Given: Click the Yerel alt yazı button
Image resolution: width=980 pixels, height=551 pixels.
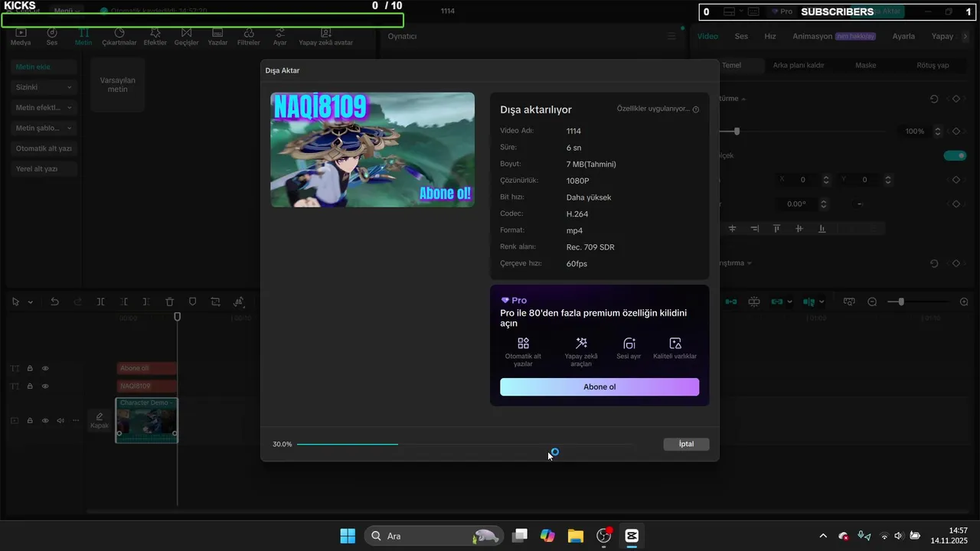Looking at the screenshot, I should coord(44,168).
